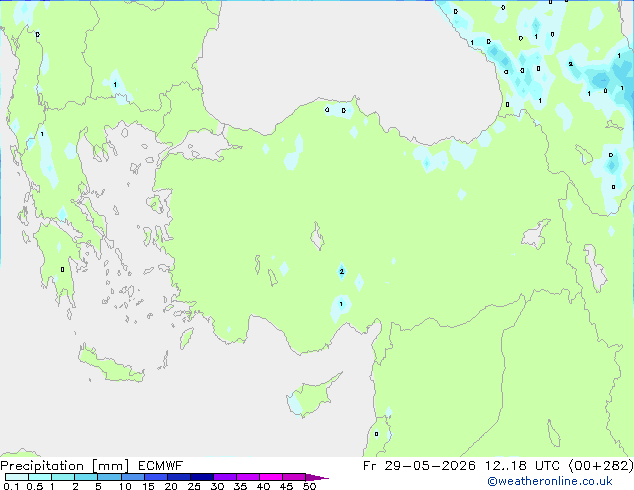634x490 pixels.
Task: Click the '12..18 UTC' time text
Action: pyautogui.click(x=523, y=466)
